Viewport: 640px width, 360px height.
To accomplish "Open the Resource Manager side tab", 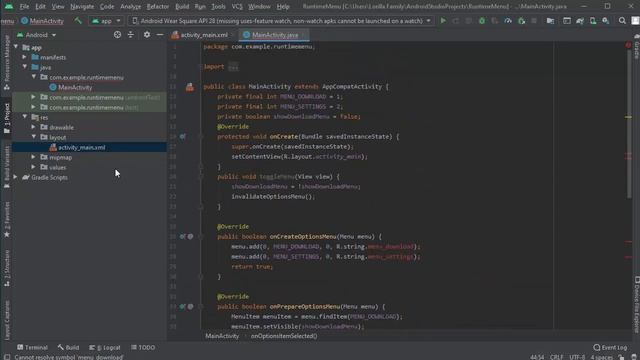I will tap(7, 62).
